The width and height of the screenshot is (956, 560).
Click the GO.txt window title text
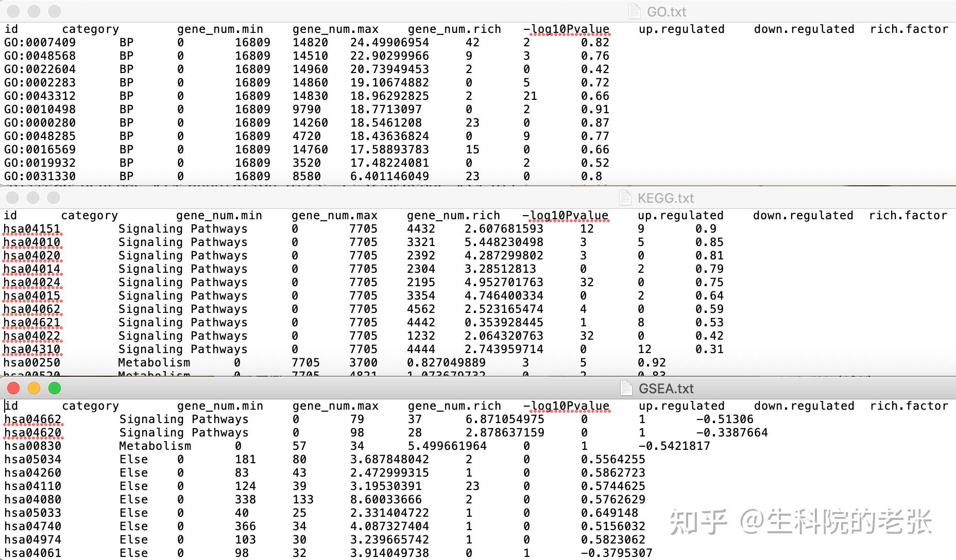[x=667, y=12]
